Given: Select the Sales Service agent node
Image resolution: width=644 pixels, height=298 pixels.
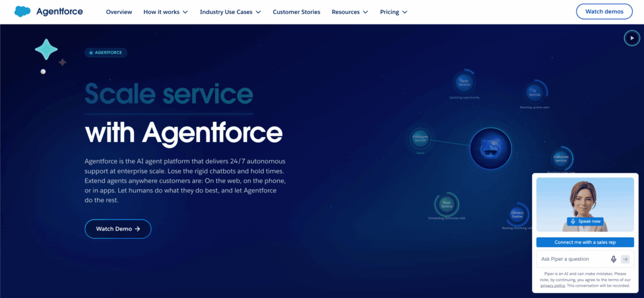Looking at the screenshot, I should tap(465, 83).
